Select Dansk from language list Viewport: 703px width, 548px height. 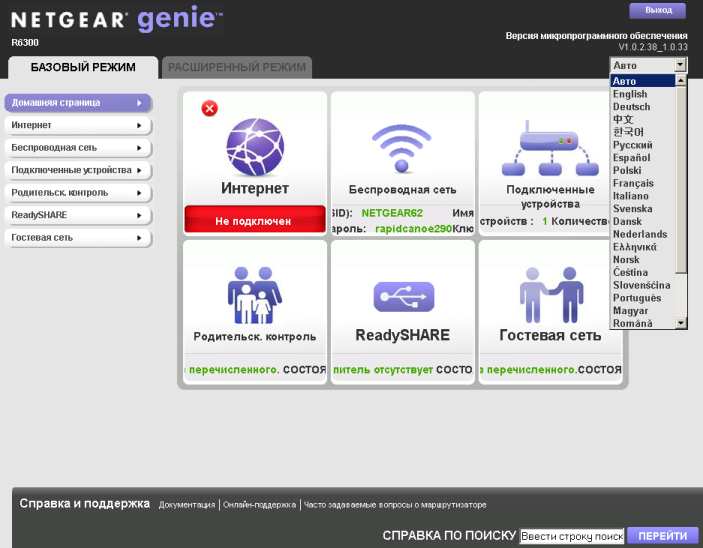pos(643,221)
